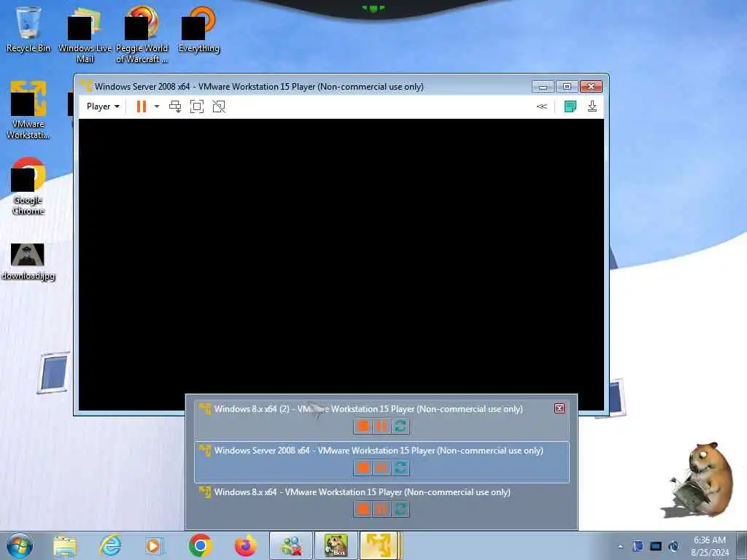
Task: Expand the power options arrow beside Pause
Action: pyautogui.click(x=157, y=106)
